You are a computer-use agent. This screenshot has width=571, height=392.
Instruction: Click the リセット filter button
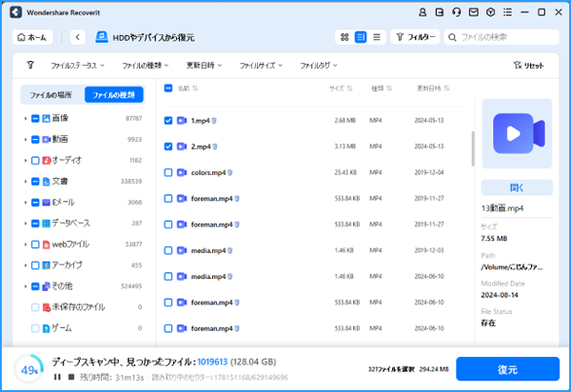click(x=528, y=66)
